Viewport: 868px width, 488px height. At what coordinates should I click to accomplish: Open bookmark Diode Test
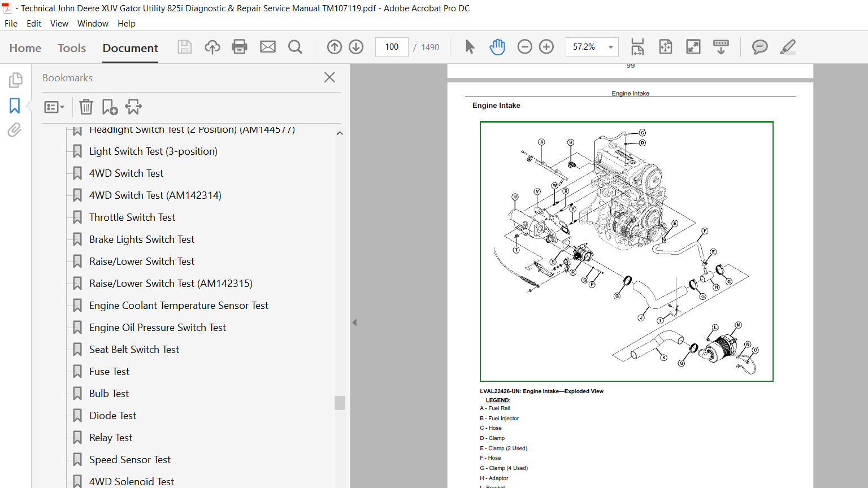tap(112, 416)
